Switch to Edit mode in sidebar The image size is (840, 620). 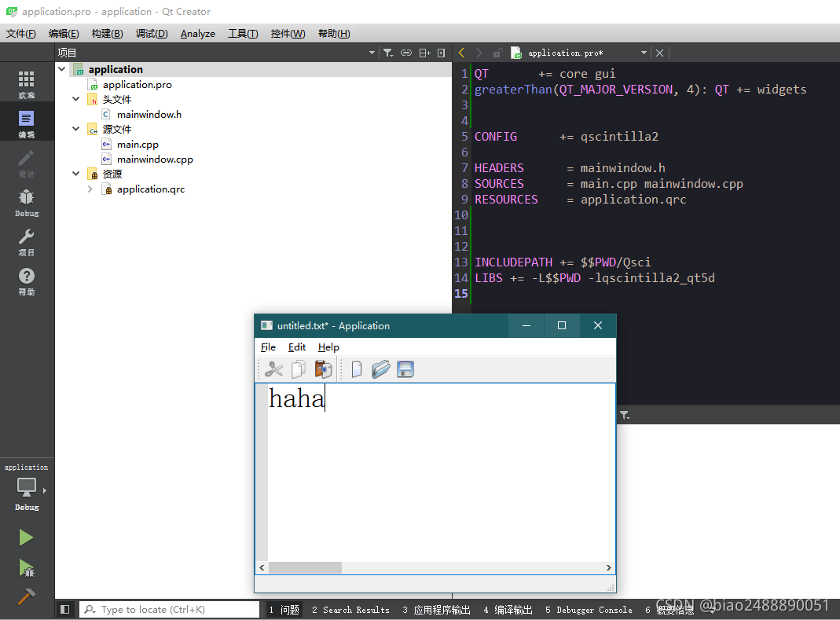point(26,124)
